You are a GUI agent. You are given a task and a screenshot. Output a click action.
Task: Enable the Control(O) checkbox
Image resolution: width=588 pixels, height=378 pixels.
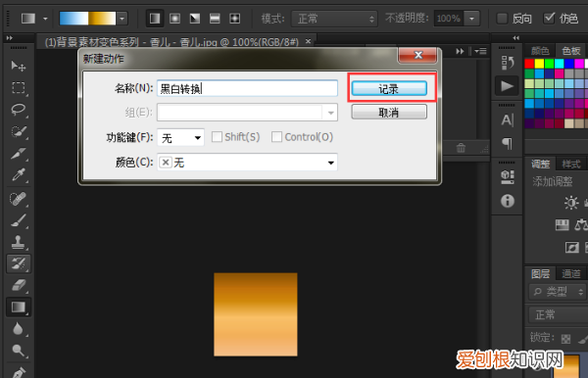(276, 137)
